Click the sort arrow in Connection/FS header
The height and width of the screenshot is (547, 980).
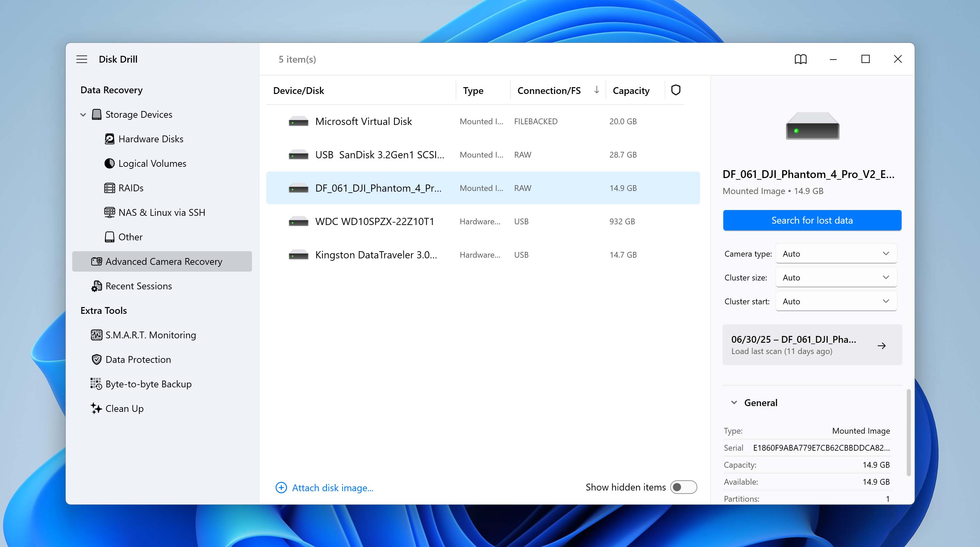click(597, 90)
